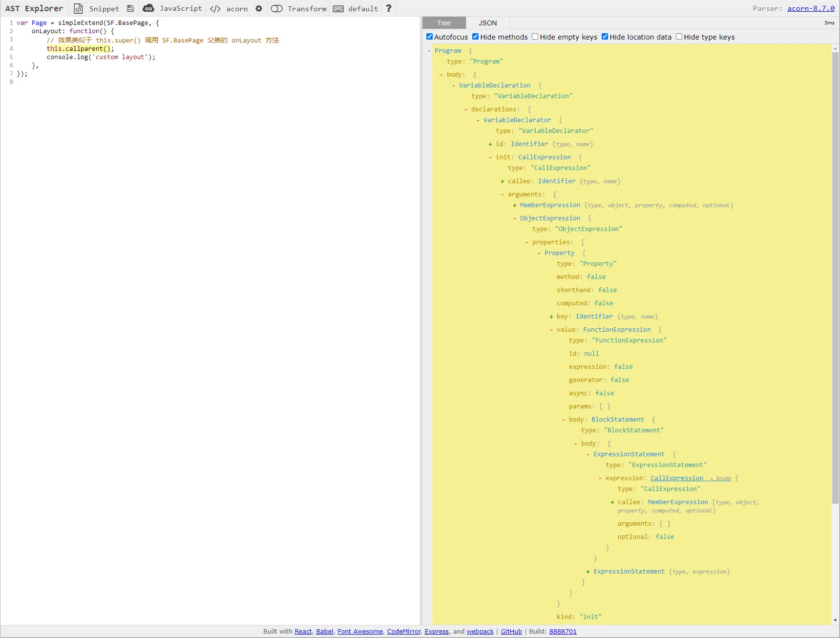Image resolution: width=840 pixels, height=638 pixels.
Task: Click the $node label
Action: pyautogui.click(x=723, y=479)
